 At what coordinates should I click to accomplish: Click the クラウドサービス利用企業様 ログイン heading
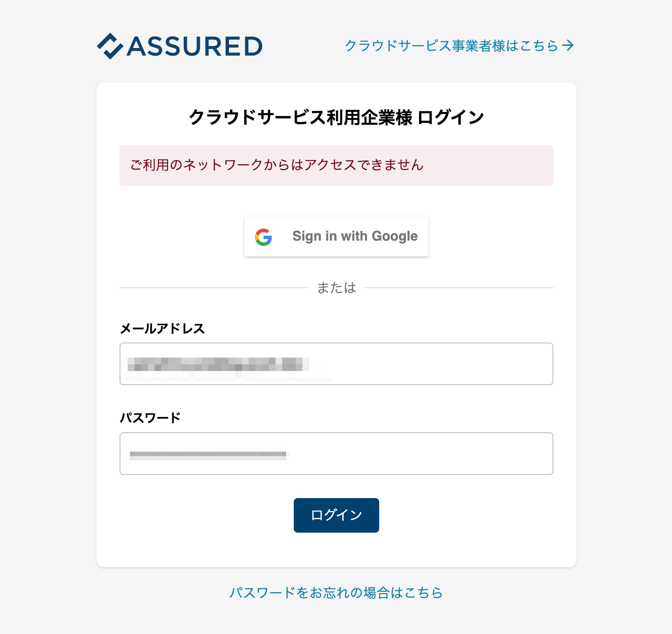click(336, 117)
